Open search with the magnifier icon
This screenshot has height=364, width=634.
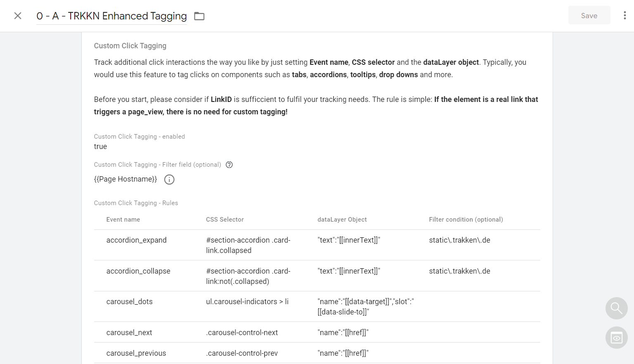pyautogui.click(x=616, y=308)
